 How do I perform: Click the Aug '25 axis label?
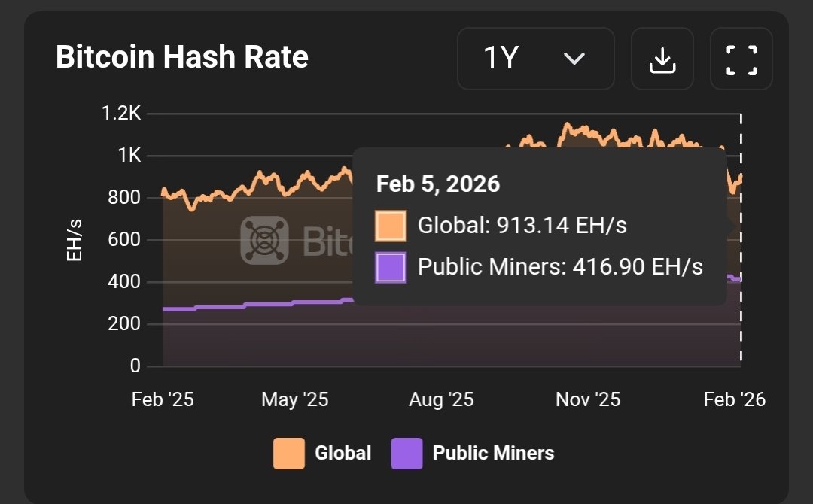tap(441, 399)
